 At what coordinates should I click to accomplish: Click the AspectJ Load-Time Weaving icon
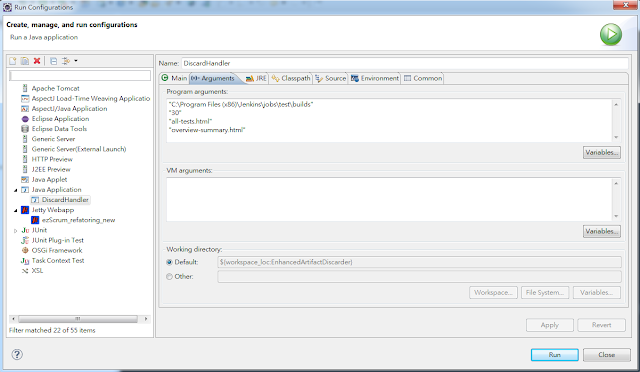(25, 98)
